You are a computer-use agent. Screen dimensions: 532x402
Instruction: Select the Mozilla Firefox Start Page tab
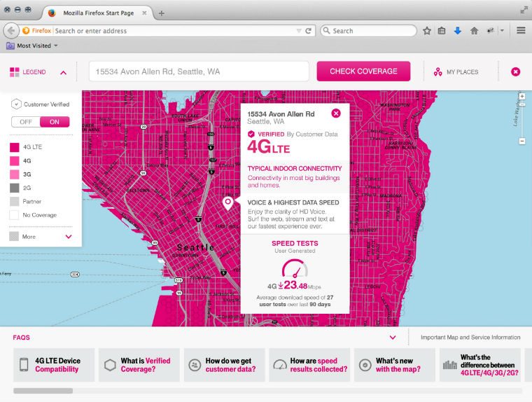point(97,13)
